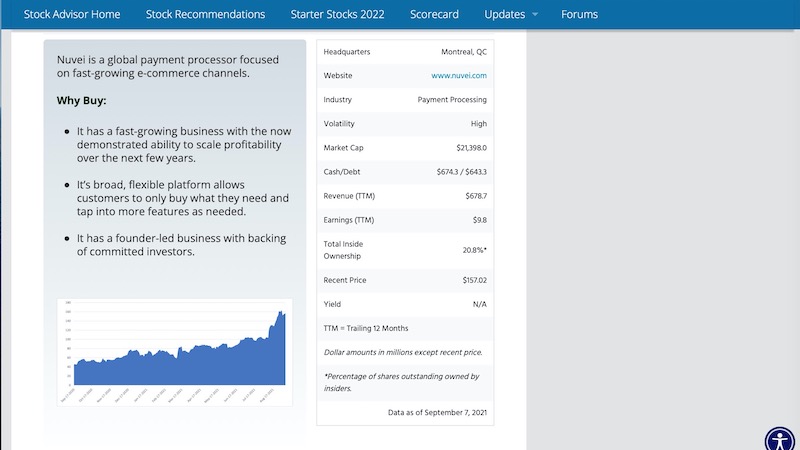Open the Forums page

579,14
